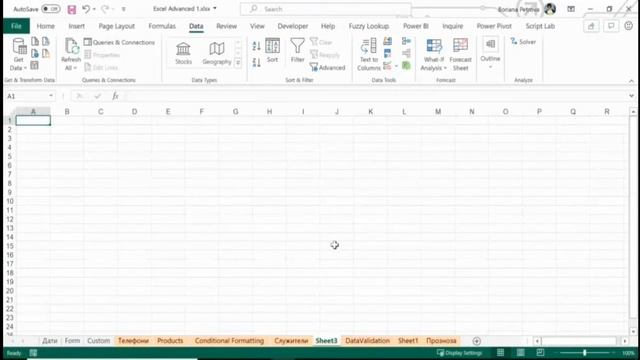
Task: Open the Get Data menu
Action: point(19,54)
